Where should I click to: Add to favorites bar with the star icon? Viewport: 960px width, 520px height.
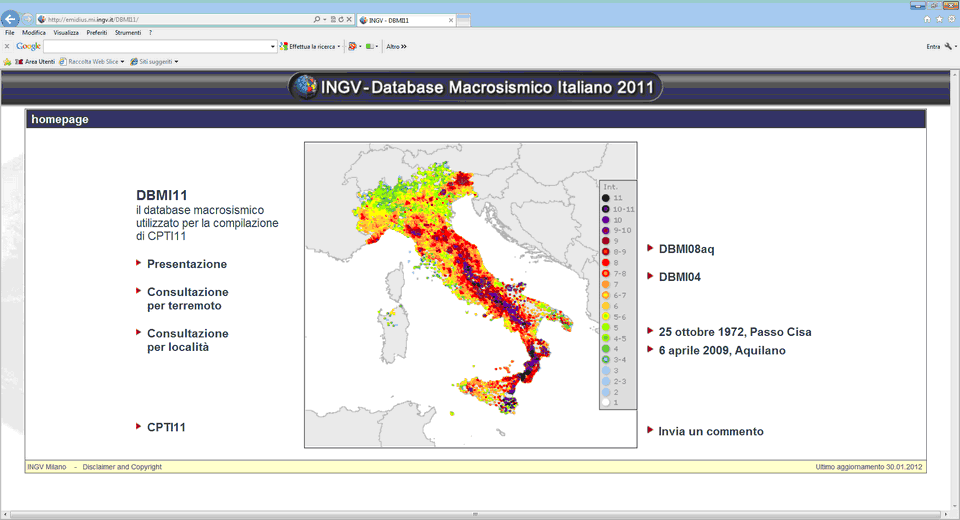pos(7,62)
